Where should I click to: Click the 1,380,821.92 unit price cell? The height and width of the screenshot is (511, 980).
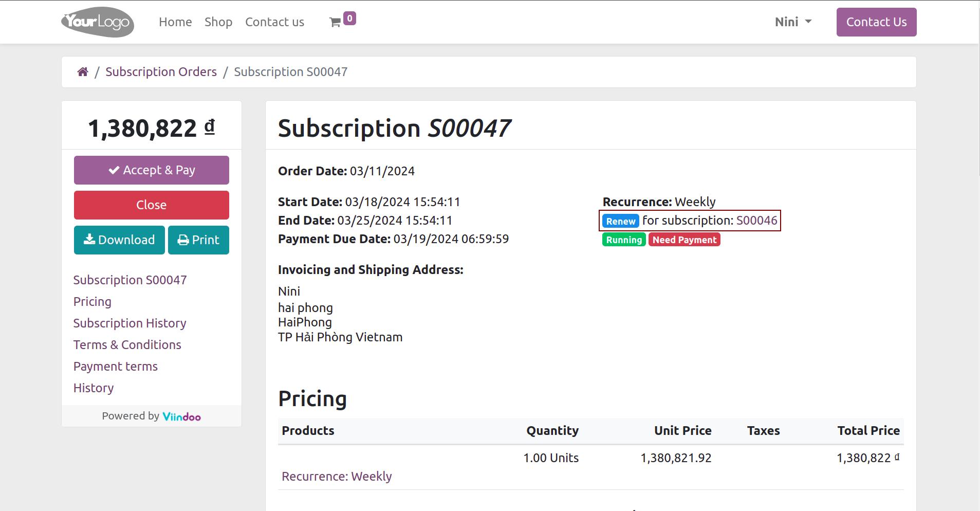[x=676, y=458]
